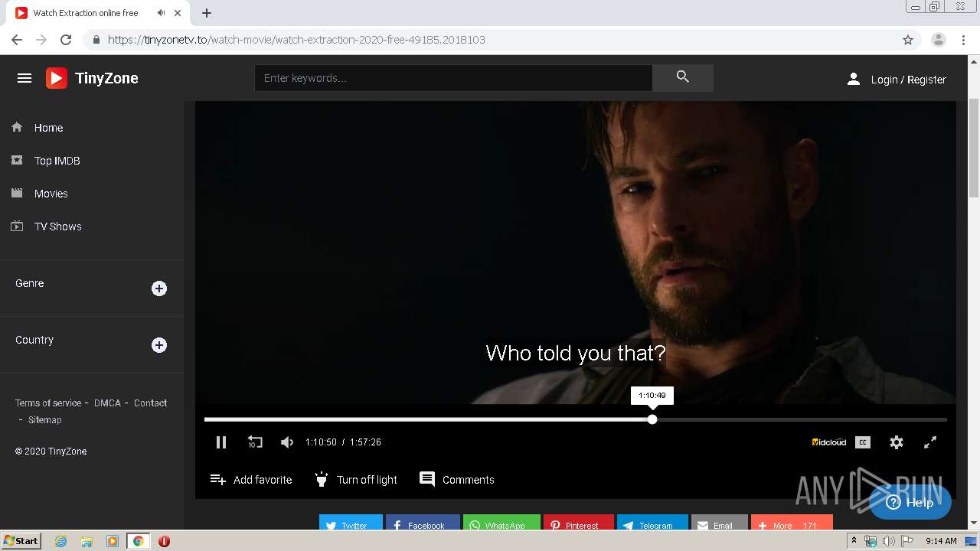Open the hamburger sidebar menu

pyautogui.click(x=24, y=78)
